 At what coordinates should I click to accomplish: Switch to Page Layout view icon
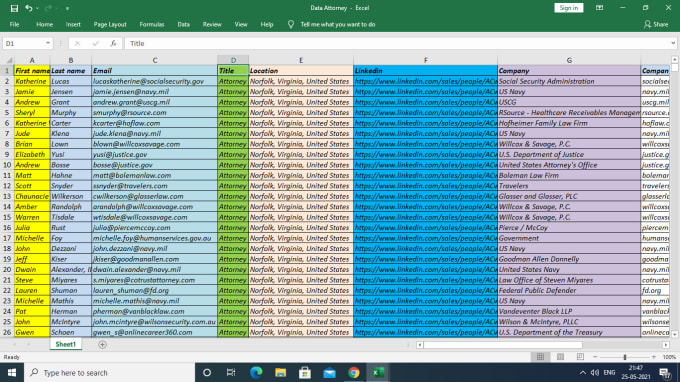point(560,357)
